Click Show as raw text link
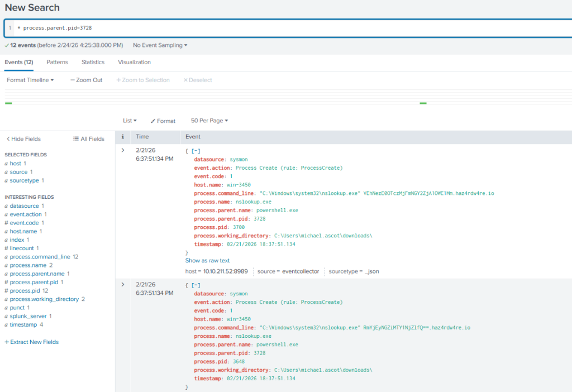572x392 pixels. coord(207,260)
